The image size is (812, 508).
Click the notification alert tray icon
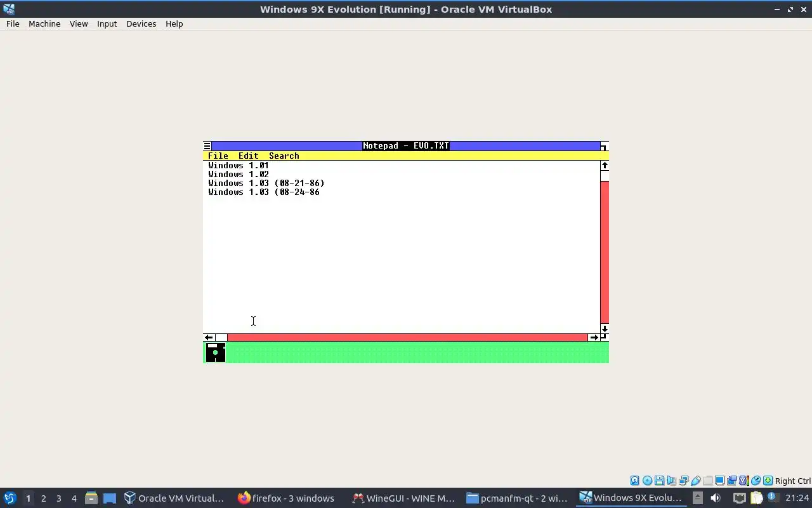(x=773, y=497)
